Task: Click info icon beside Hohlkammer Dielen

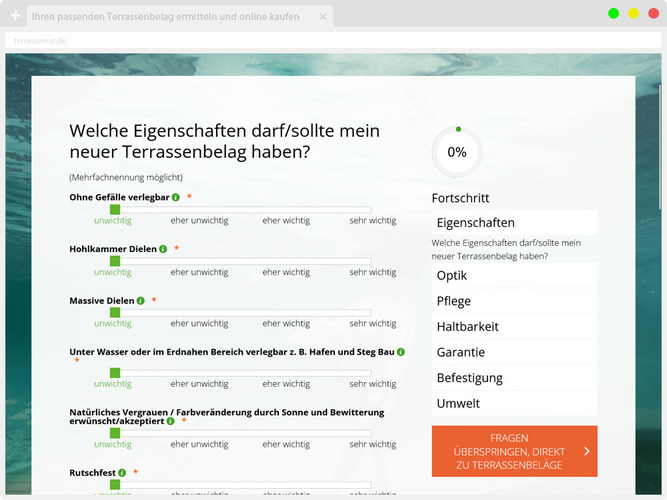Action: tap(163, 249)
